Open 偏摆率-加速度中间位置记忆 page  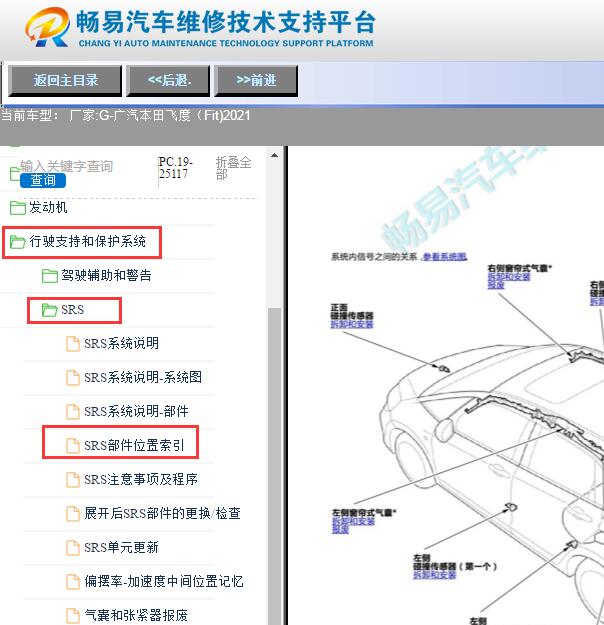(163, 581)
